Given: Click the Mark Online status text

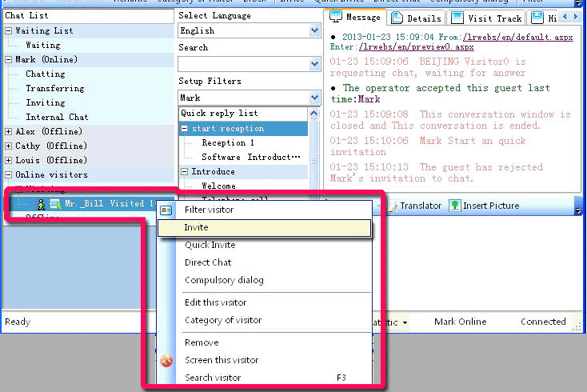Looking at the screenshot, I should tap(460, 322).
